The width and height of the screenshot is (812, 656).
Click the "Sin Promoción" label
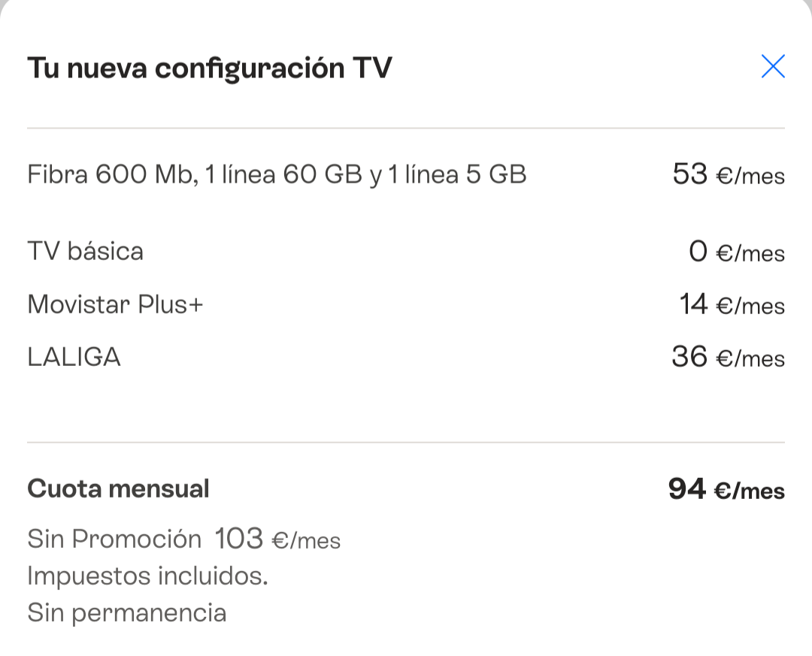pos(114,539)
